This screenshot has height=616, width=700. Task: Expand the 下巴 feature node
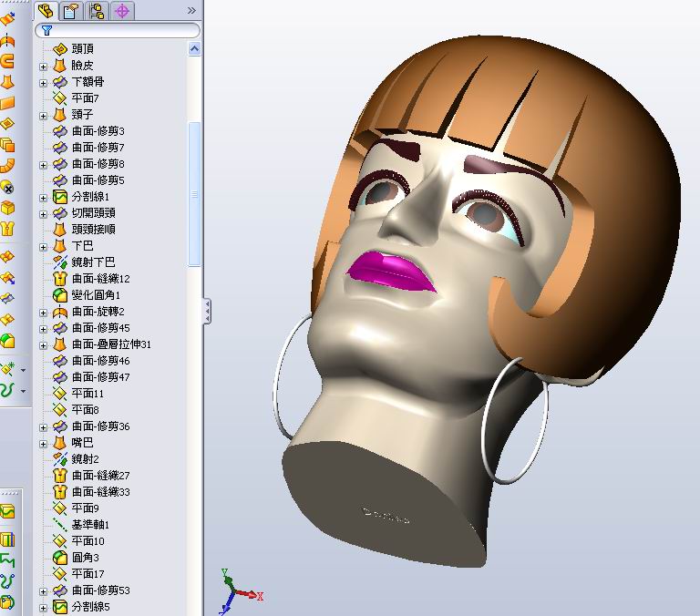pyautogui.click(x=44, y=247)
